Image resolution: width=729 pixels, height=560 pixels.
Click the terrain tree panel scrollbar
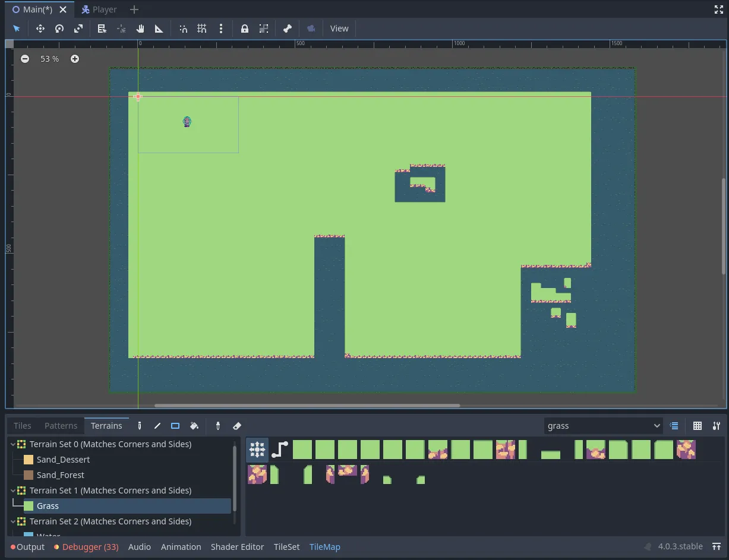[x=235, y=478]
